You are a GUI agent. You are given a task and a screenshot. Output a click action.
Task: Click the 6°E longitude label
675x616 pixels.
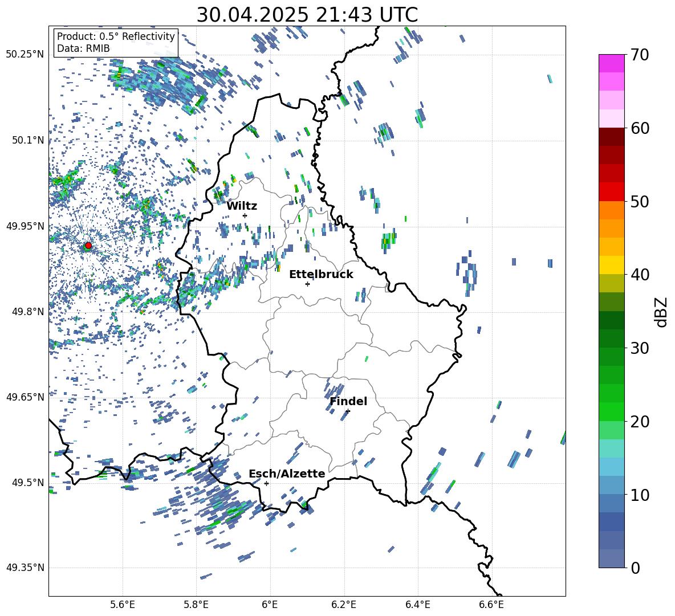270,605
